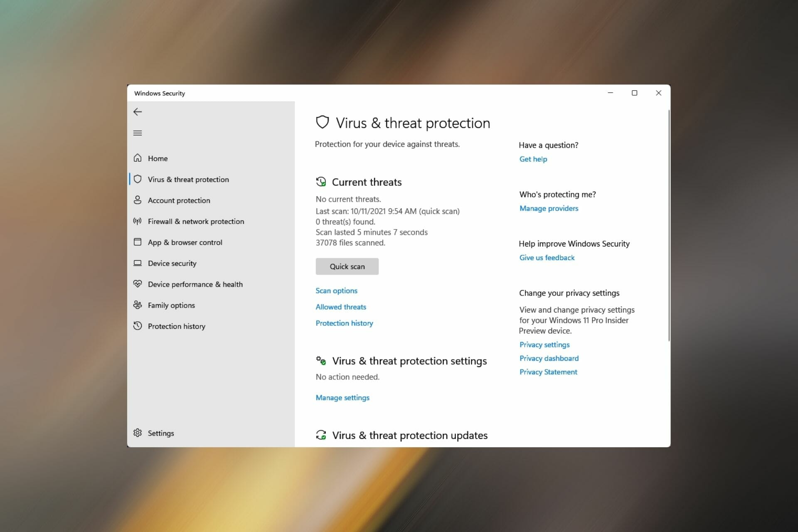798x532 pixels.
Task: Select Virus & threat protection menu item
Action: click(188, 179)
